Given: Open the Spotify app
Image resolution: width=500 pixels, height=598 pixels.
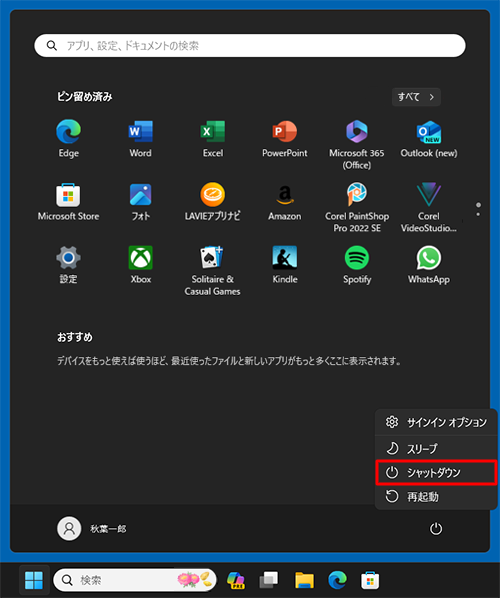Looking at the screenshot, I should pos(357,265).
